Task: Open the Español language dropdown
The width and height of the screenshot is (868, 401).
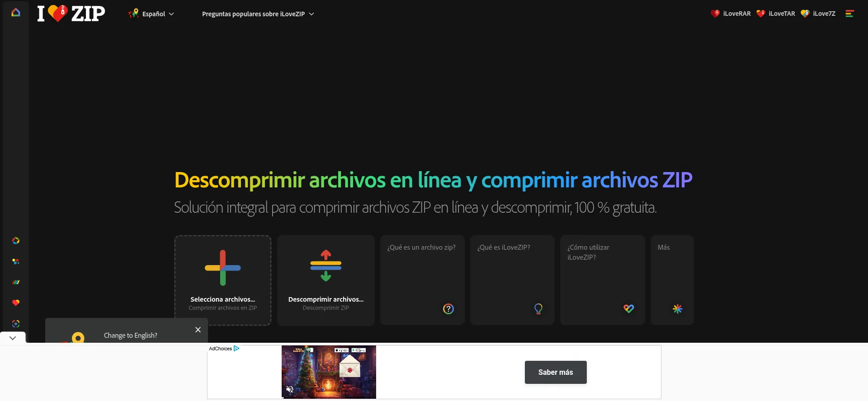Action: [151, 14]
